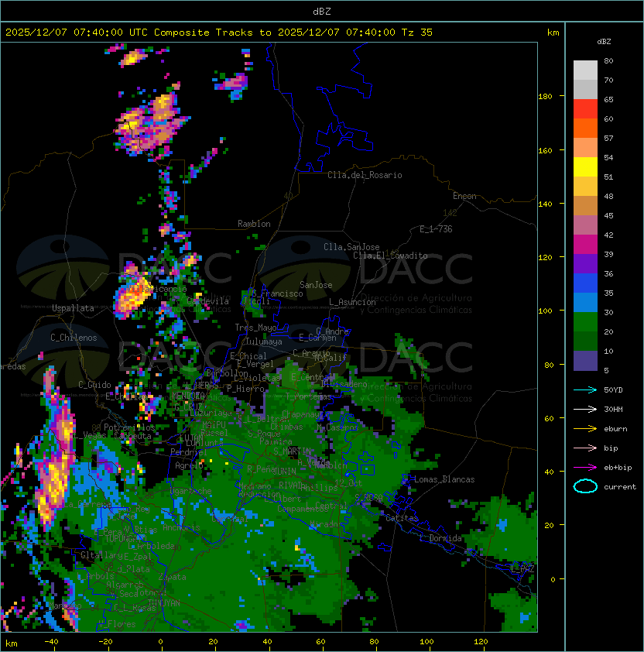
Task: Click the cyan 50YD track arrow in legend
Action: point(585,389)
